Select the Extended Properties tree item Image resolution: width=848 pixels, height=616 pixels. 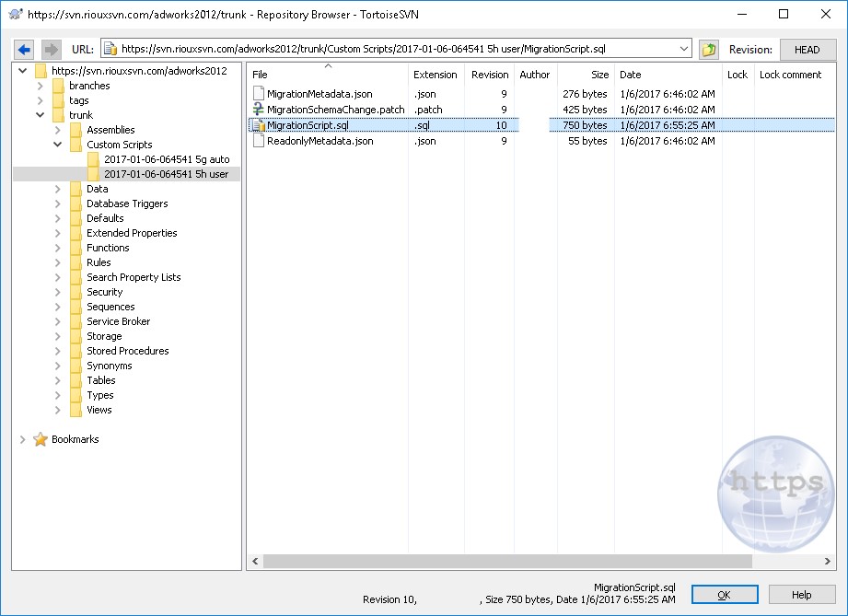tap(132, 233)
